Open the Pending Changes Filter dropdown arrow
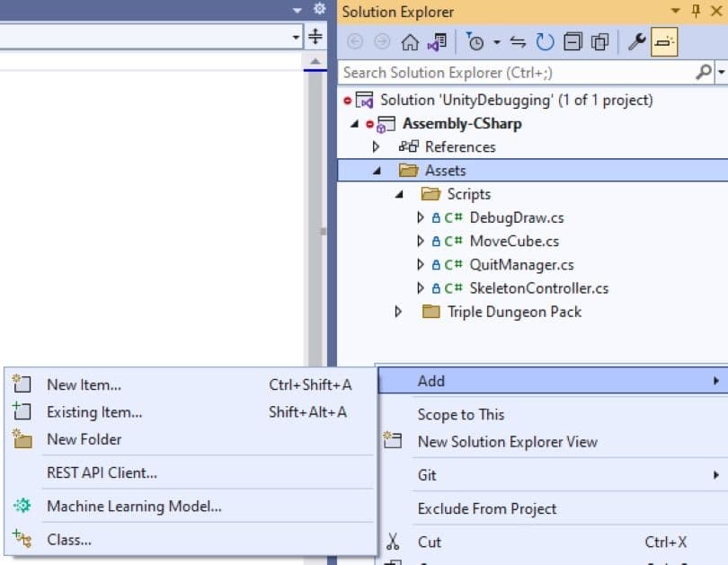 (496, 41)
